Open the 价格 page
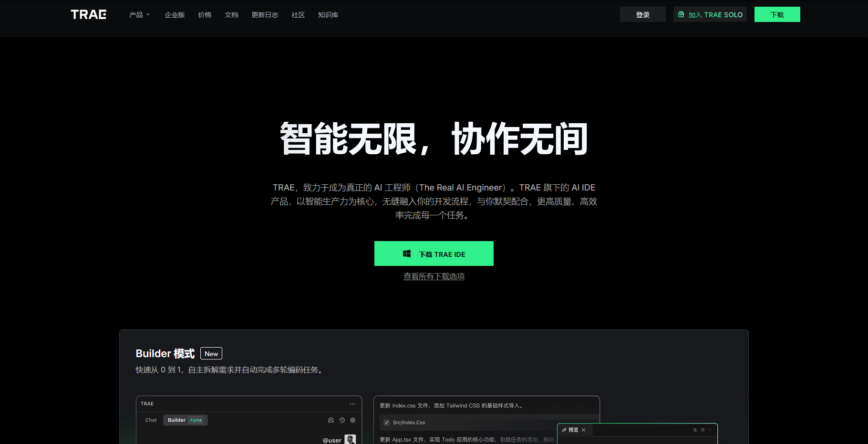This screenshot has width=868, height=444. coord(205,15)
